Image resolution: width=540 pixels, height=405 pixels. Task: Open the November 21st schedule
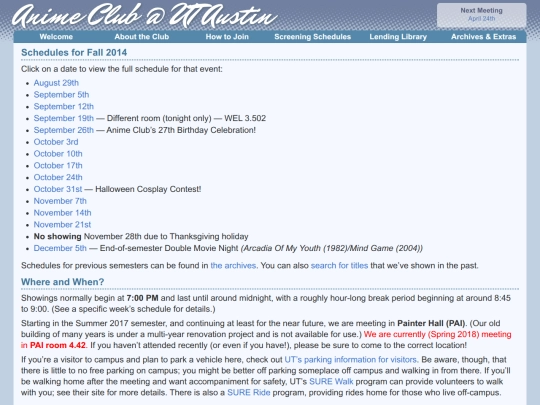(62, 225)
